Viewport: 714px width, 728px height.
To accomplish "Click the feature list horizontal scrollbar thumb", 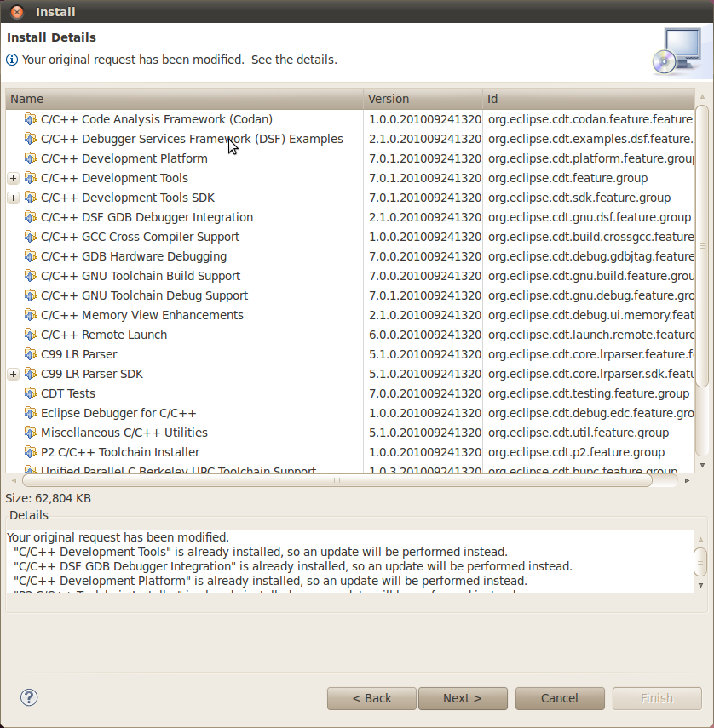I will pos(337,480).
